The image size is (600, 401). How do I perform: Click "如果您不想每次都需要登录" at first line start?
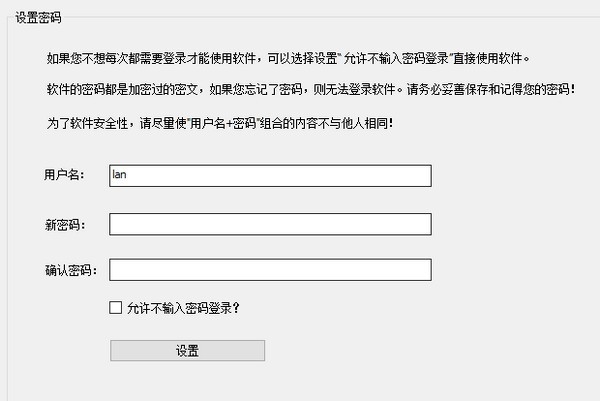coord(110,57)
